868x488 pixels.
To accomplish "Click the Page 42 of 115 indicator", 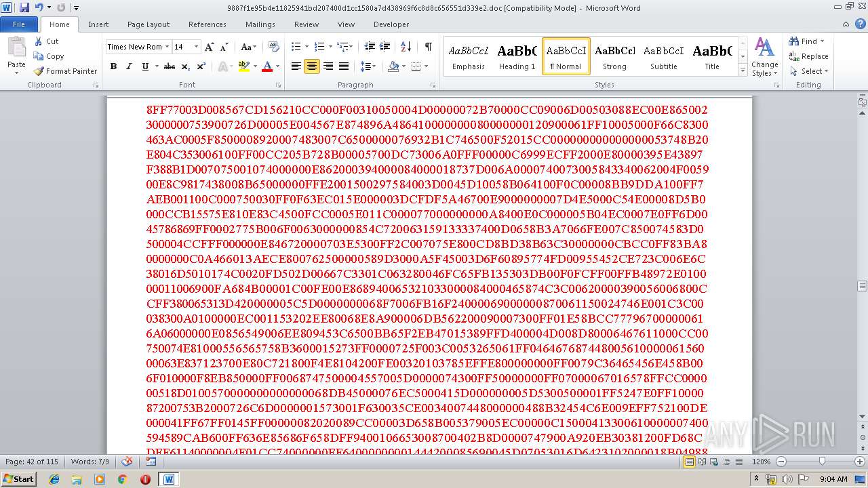I will click(32, 462).
